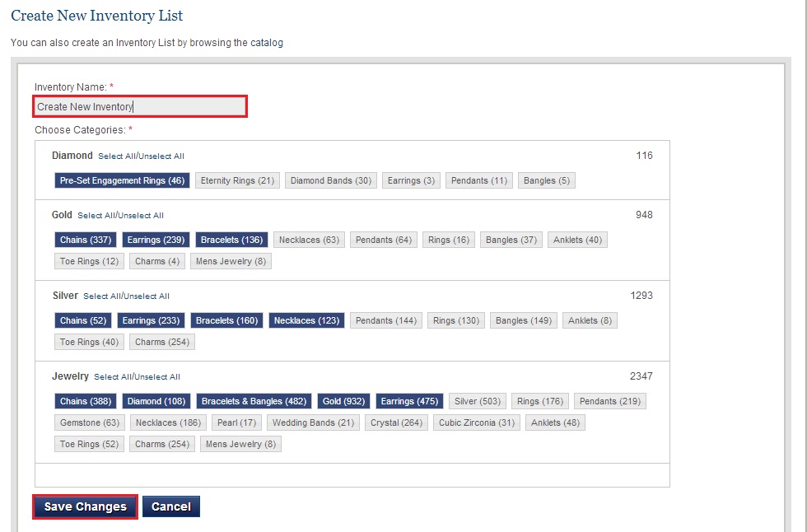Click Select All in the Silver section
Viewport: 807px width, 532px height.
[103, 296]
